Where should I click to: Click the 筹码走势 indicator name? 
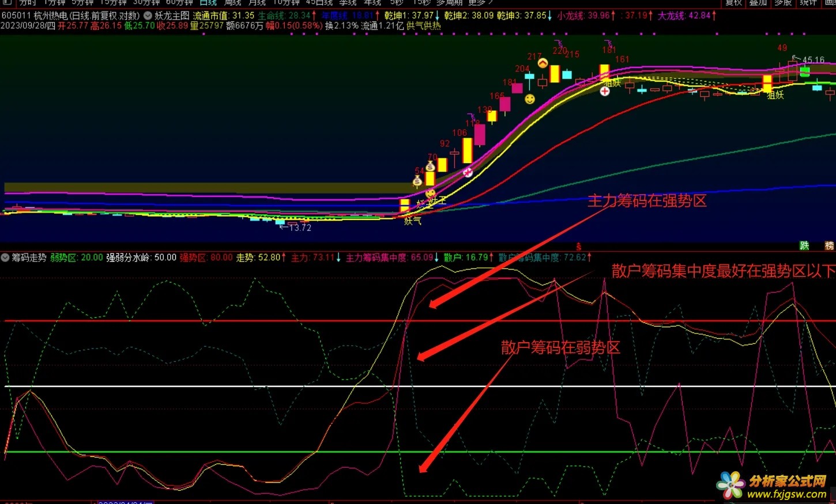tap(29, 257)
